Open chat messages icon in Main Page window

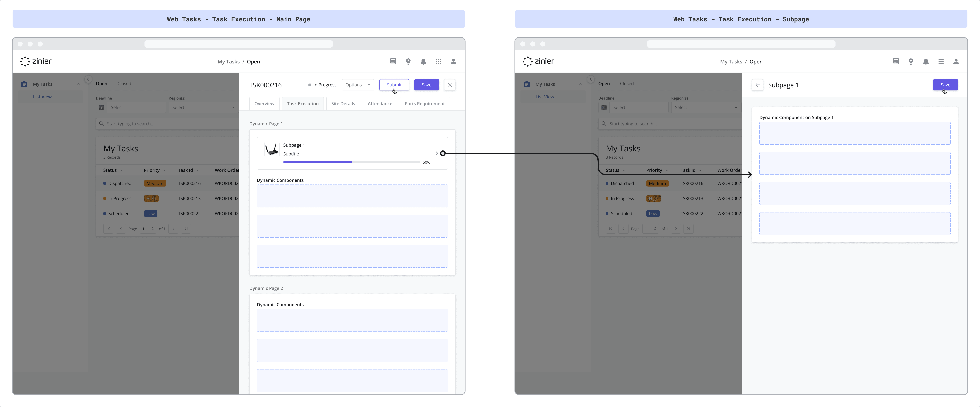(393, 62)
